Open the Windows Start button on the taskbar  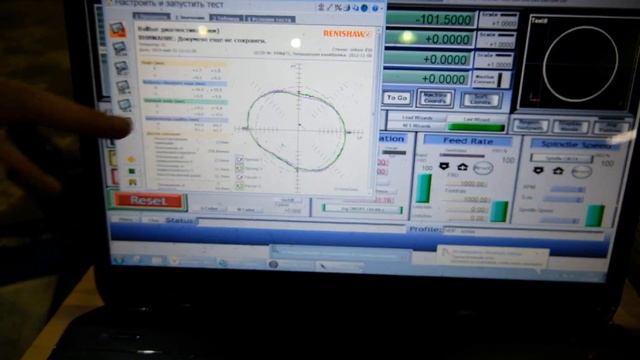click(x=120, y=260)
